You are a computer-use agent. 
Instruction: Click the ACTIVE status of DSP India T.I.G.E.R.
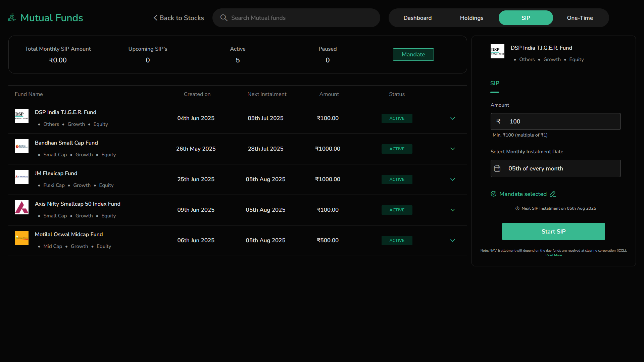pyautogui.click(x=397, y=118)
